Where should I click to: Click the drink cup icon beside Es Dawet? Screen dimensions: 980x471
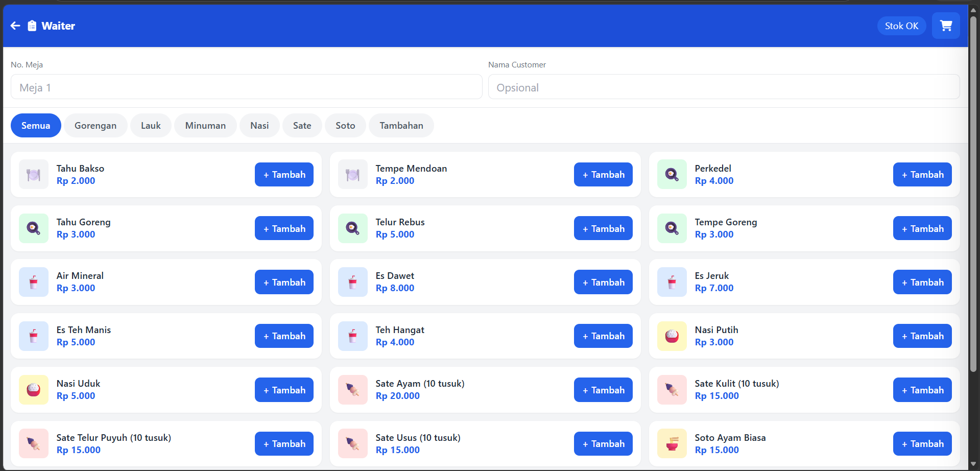[352, 281]
